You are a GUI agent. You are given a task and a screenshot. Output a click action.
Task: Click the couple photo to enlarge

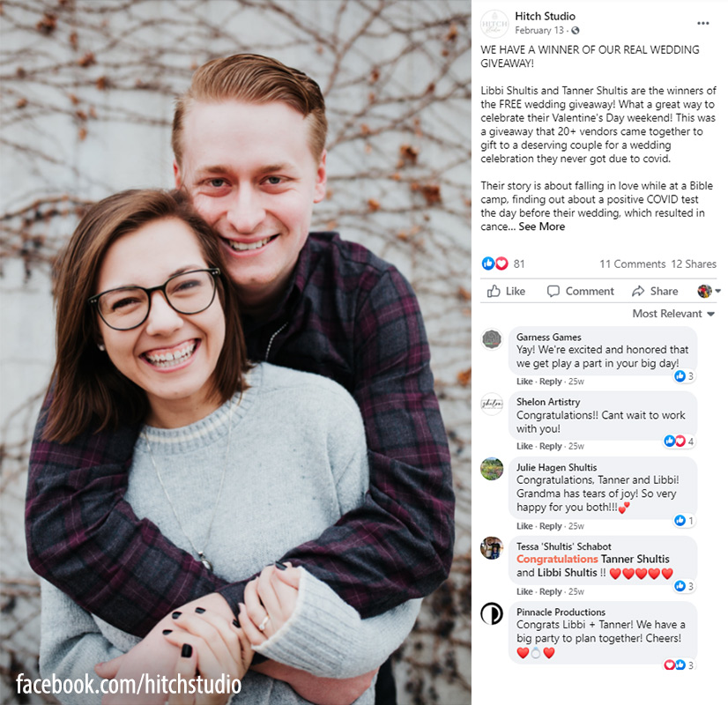(x=235, y=352)
